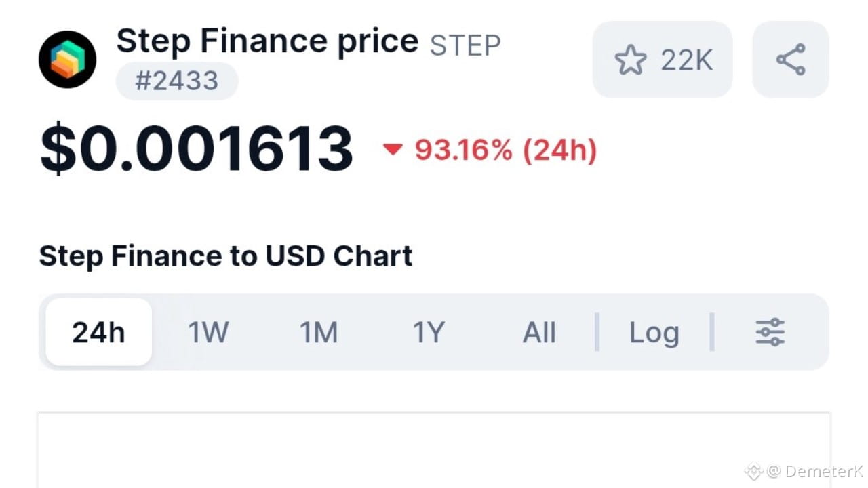Viewport: 868px width, 488px height.
Task: Click the 93.16% (24h) change label
Action: 505,150
